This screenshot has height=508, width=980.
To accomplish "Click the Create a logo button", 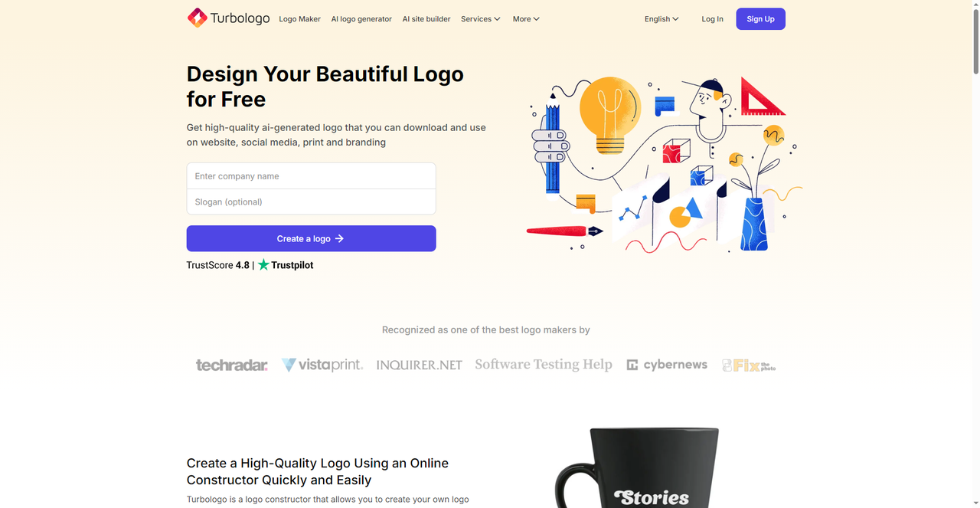I will tap(311, 238).
